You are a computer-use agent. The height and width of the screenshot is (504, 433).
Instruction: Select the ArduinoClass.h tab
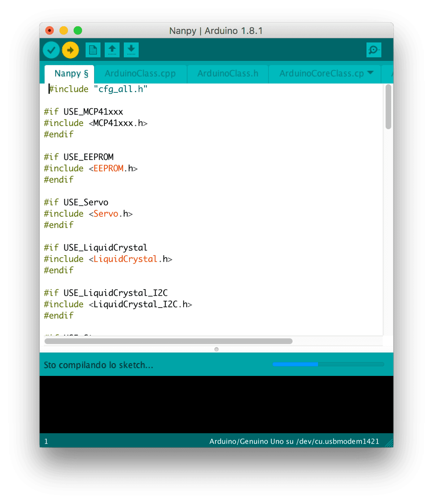pyautogui.click(x=228, y=73)
